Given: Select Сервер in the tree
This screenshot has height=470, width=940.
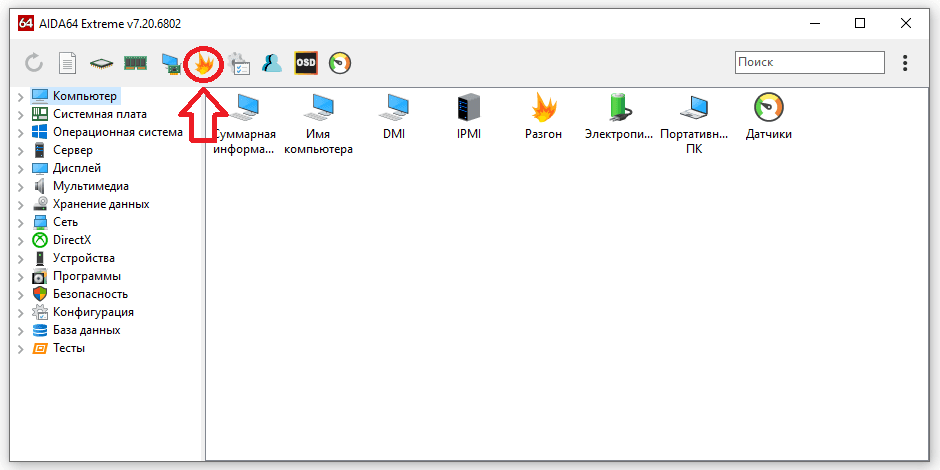Looking at the screenshot, I should [73, 150].
